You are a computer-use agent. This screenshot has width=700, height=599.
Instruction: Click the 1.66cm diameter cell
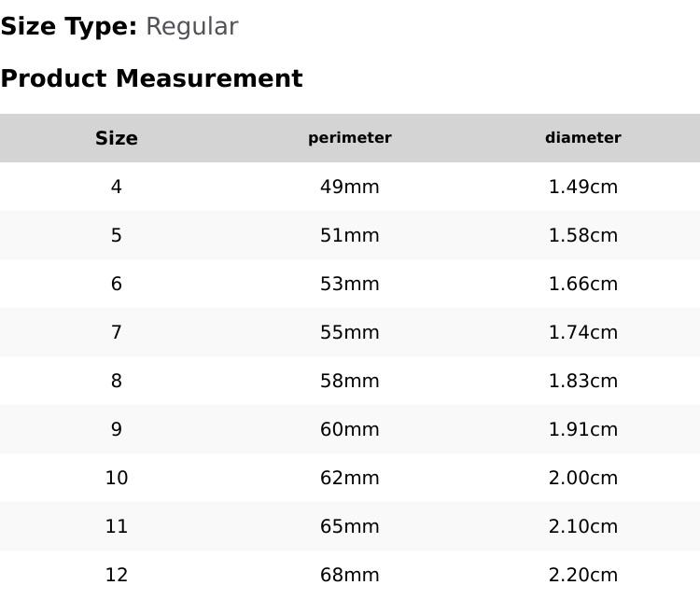coord(583,284)
